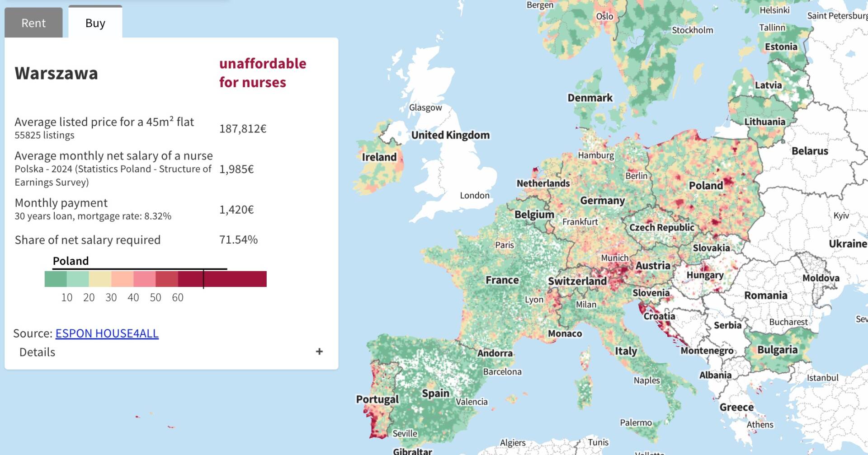Click the Berlin city label
This screenshot has width=868, height=455.
point(636,176)
